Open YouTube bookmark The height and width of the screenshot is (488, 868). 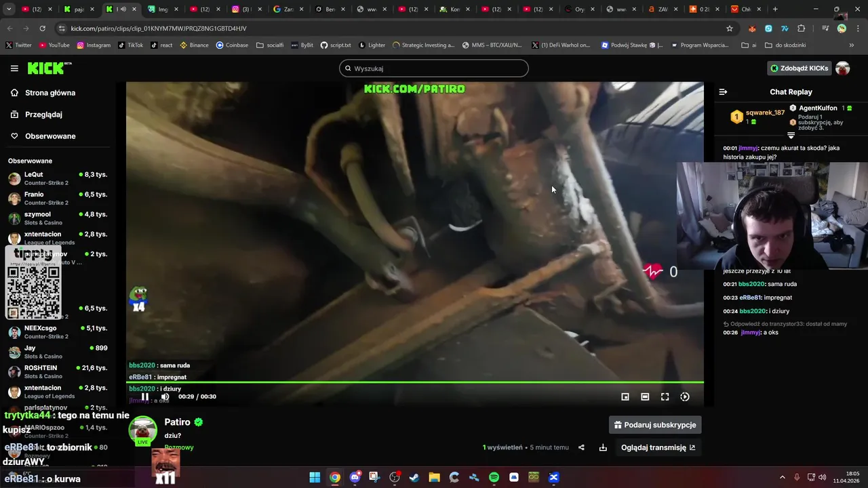click(x=54, y=45)
